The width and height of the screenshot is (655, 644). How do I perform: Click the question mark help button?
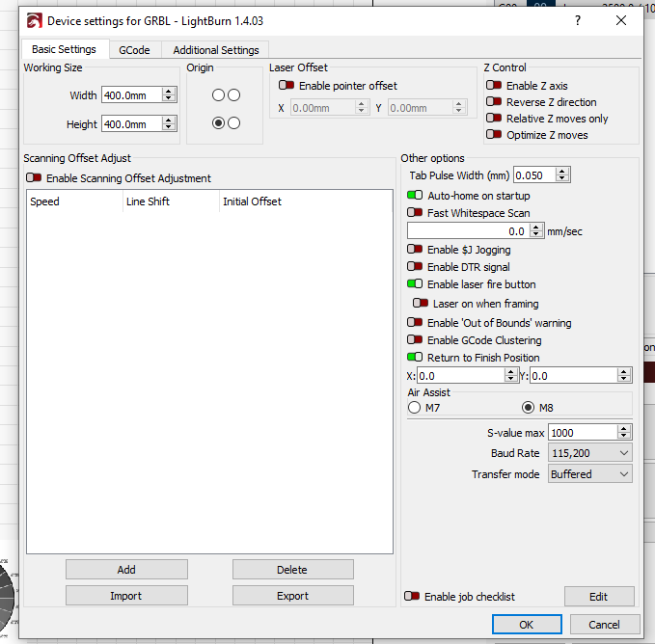point(578,20)
